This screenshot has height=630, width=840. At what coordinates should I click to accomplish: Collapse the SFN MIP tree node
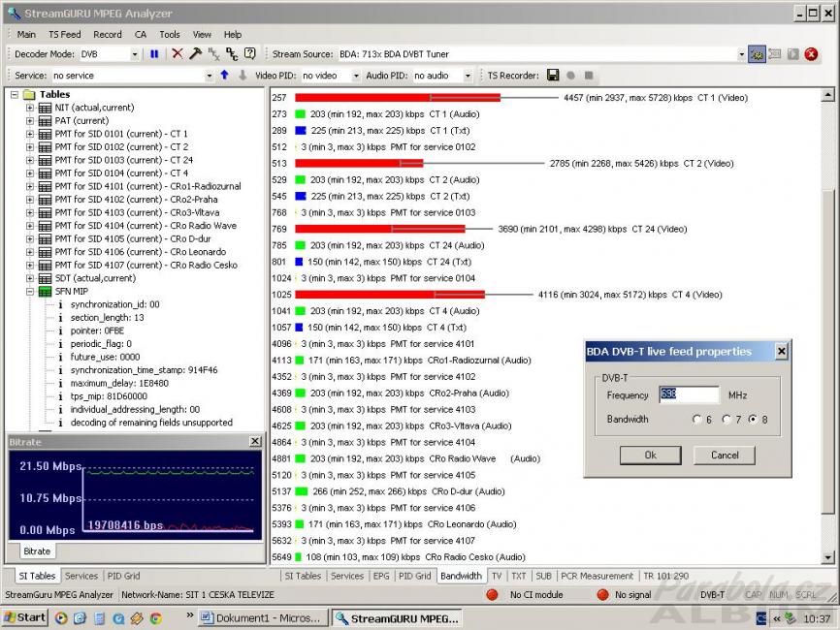point(30,291)
